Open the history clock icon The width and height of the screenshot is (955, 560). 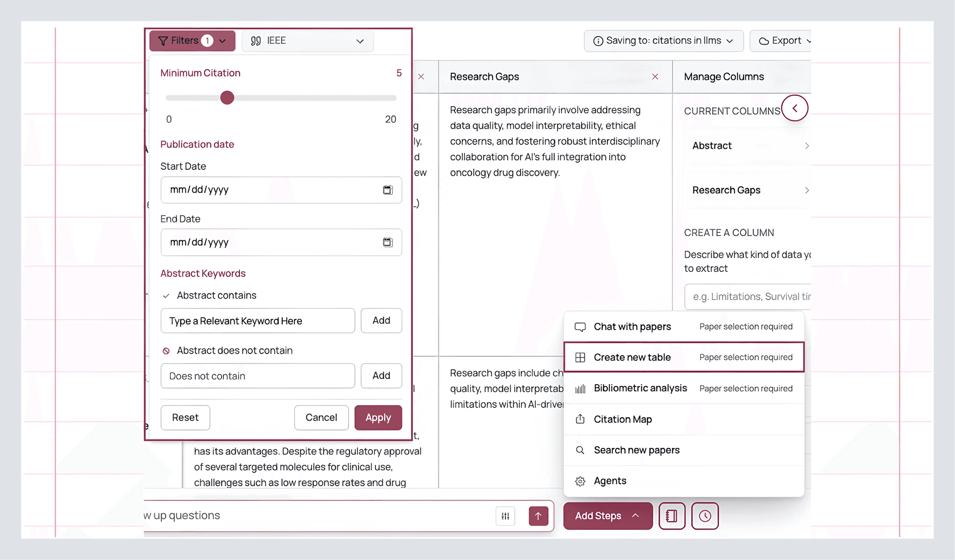(x=705, y=516)
